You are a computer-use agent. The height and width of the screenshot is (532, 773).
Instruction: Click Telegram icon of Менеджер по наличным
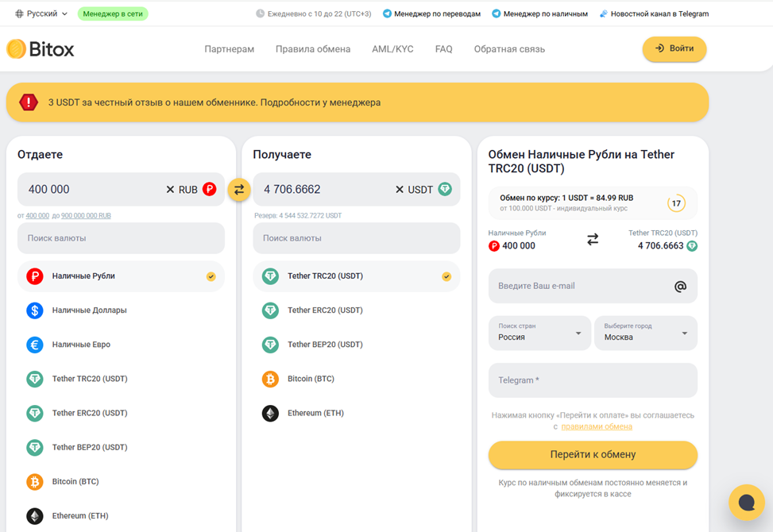point(497,13)
